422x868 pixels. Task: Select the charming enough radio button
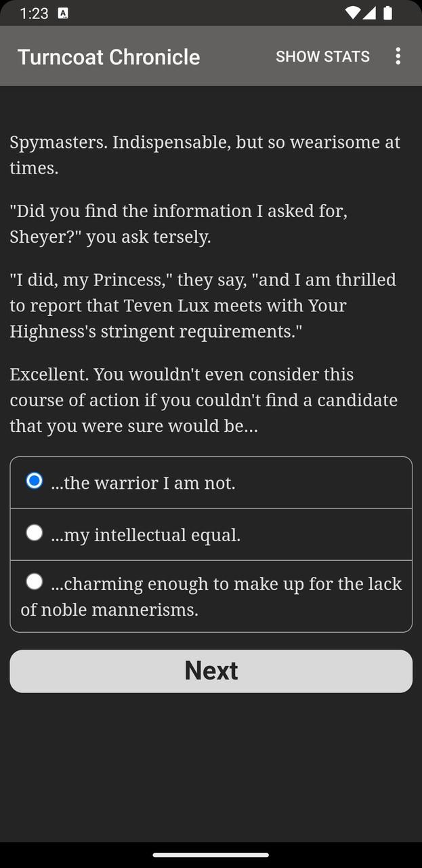point(35,581)
